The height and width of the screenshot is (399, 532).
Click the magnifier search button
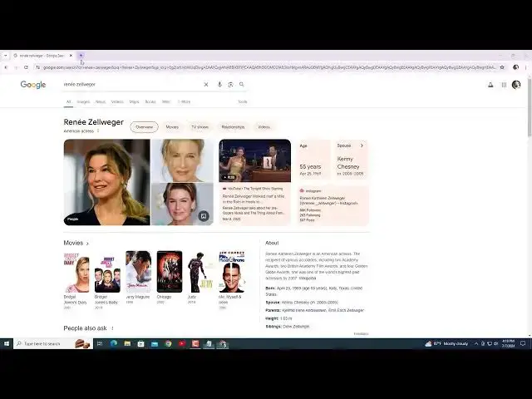[242, 85]
